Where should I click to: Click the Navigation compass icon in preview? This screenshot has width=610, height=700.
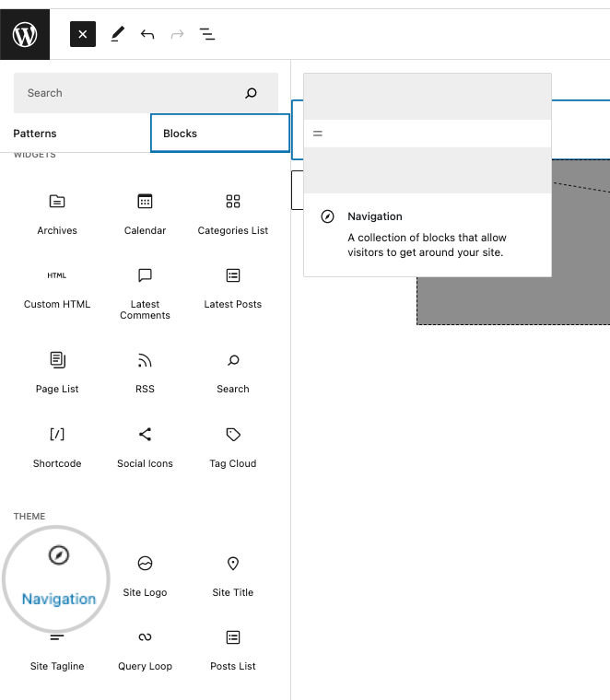tap(327, 216)
